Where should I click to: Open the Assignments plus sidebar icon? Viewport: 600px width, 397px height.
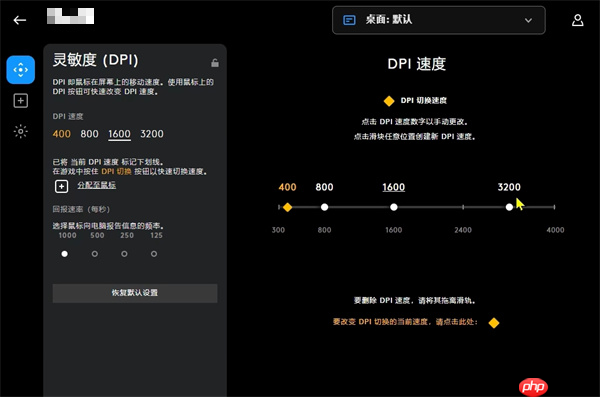[21, 101]
